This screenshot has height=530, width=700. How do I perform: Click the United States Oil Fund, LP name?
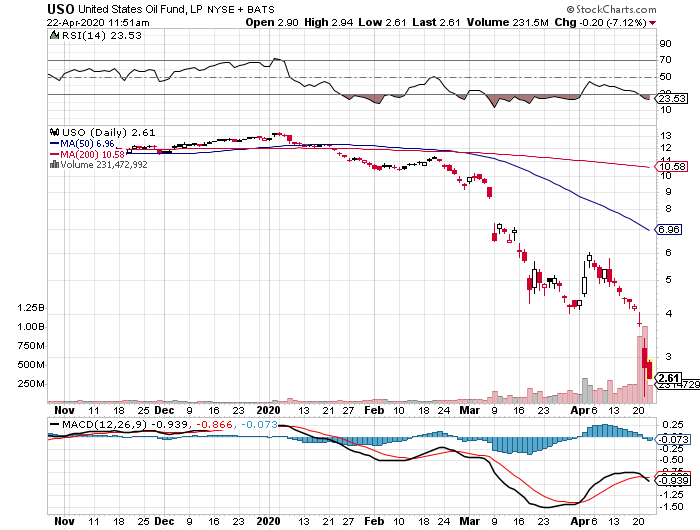point(140,9)
